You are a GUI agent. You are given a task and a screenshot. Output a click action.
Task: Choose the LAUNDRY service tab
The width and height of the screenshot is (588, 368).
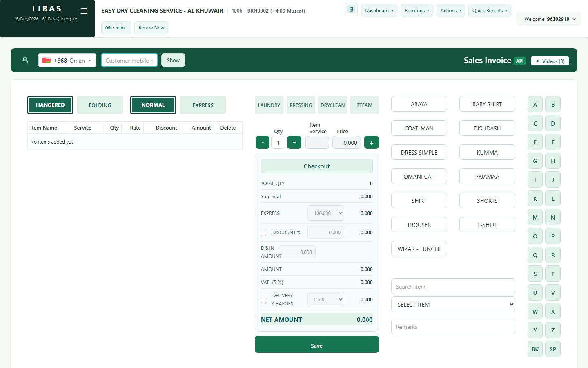tap(269, 105)
